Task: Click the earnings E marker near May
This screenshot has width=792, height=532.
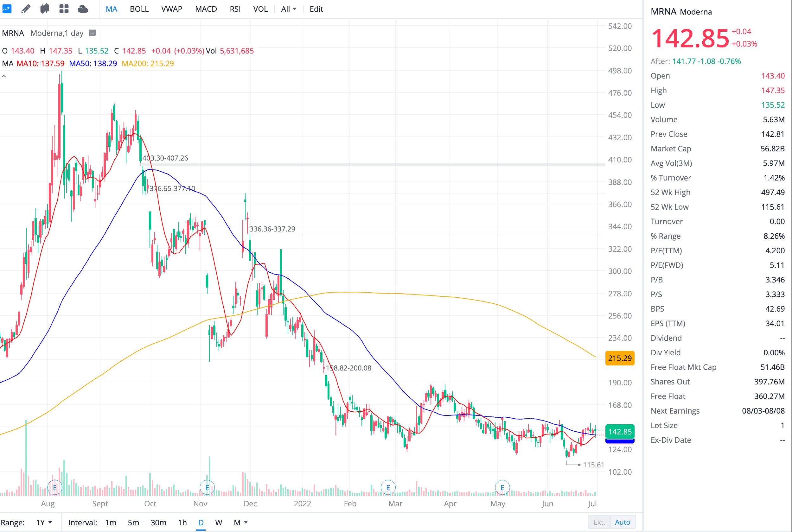Action: (x=502, y=488)
